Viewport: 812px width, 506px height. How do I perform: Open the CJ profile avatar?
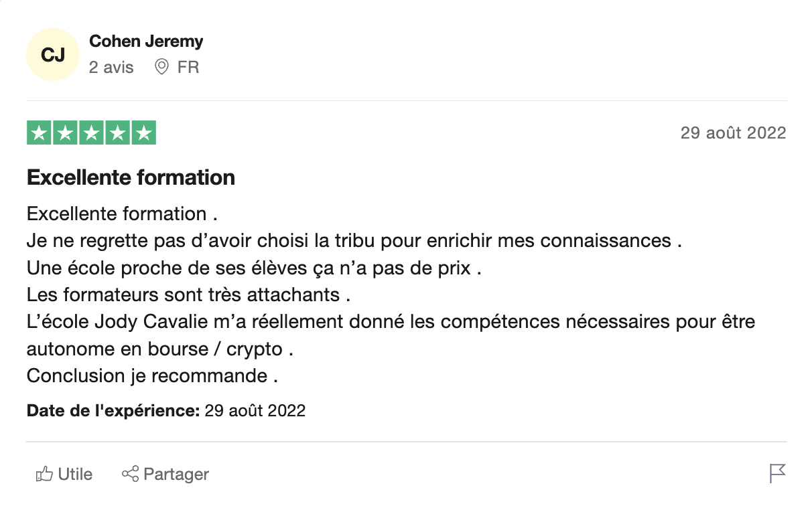tap(53, 55)
